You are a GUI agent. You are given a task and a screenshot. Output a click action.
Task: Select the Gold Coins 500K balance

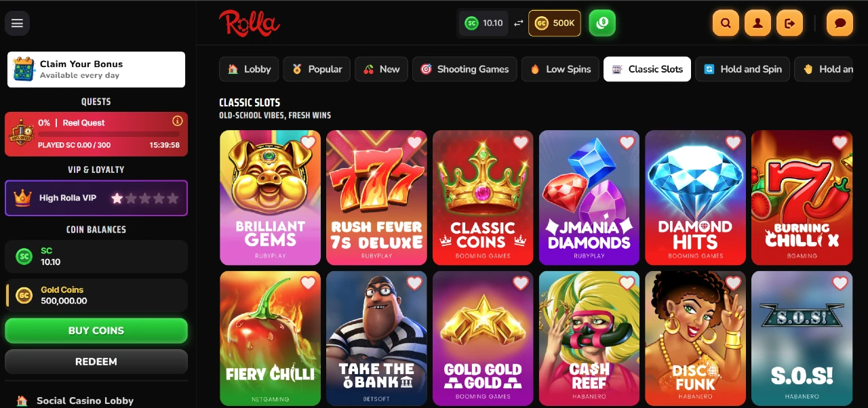[x=554, y=23]
